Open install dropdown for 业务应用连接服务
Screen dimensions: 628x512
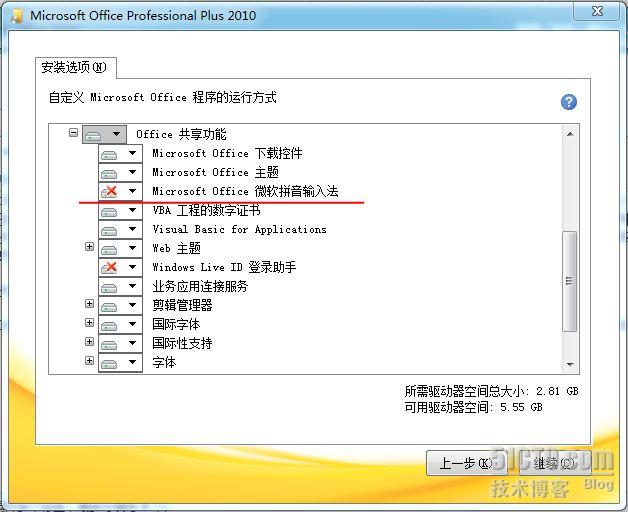(120, 286)
